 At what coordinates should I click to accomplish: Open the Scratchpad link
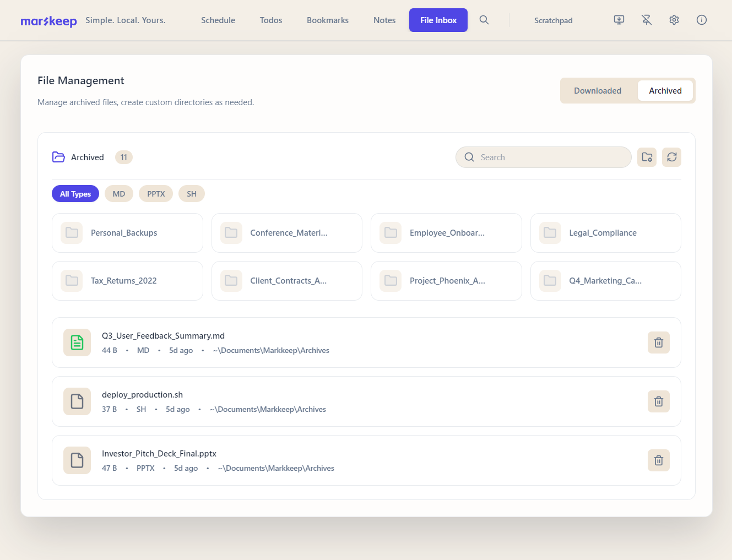554,20
